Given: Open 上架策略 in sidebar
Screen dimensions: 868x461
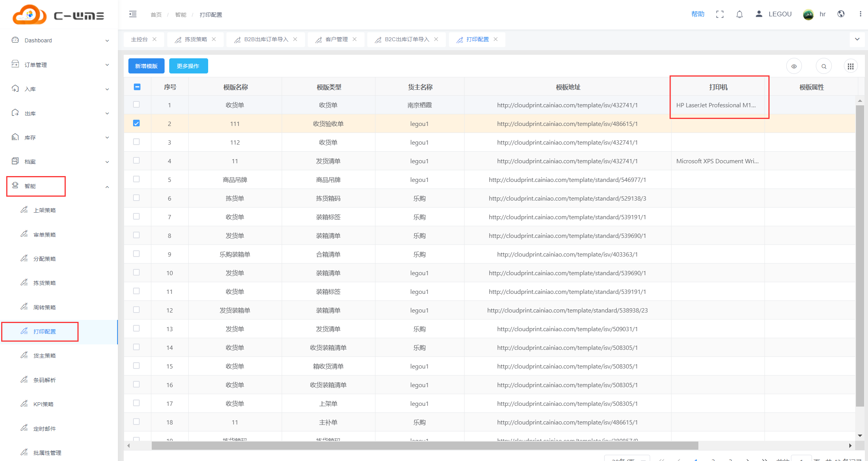Looking at the screenshot, I should point(44,210).
